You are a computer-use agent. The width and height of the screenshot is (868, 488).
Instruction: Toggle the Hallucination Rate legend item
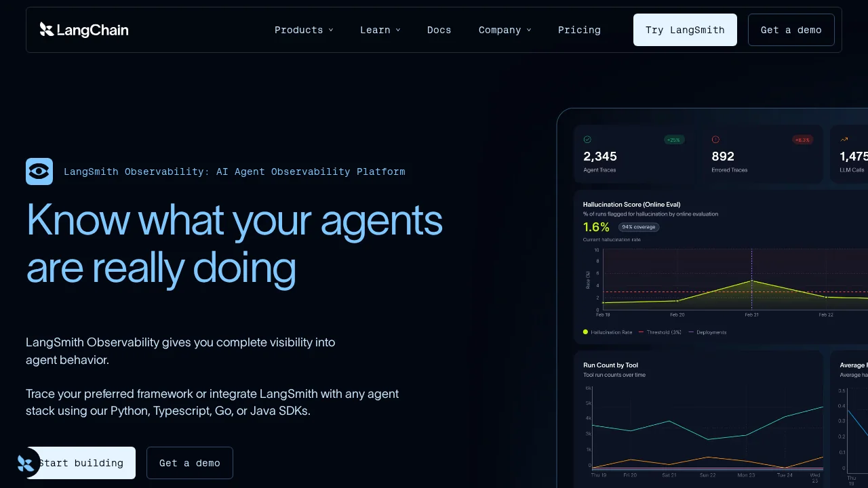pyautogui.click(x=608, y=332)
